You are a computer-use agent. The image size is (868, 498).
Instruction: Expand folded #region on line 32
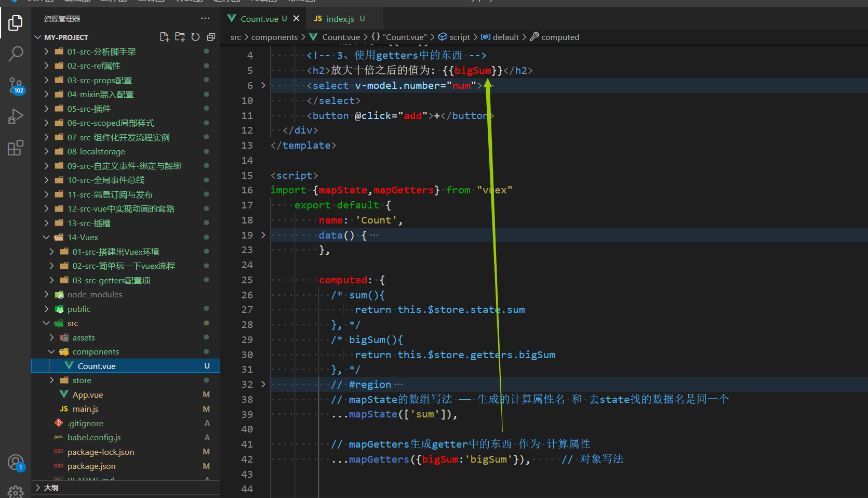(x=263, y=384)
